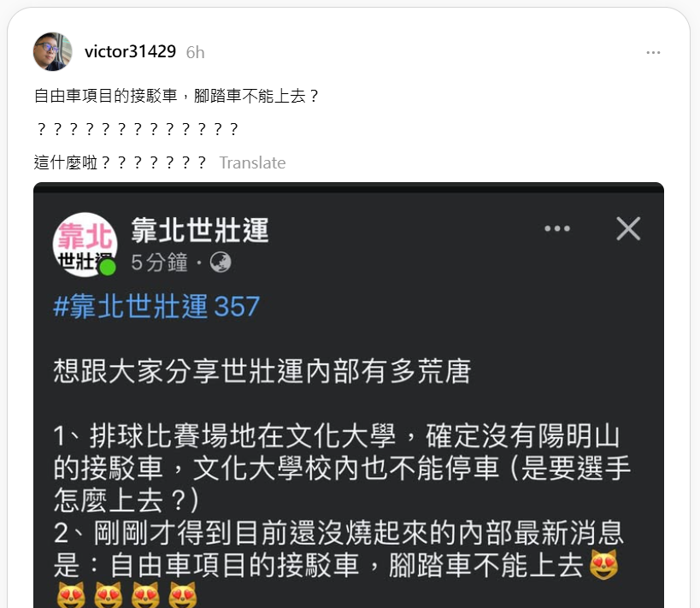Open the 靠北世壯運 page logo
The height and width of the screenshot is (608, 700).
[85, 245]
